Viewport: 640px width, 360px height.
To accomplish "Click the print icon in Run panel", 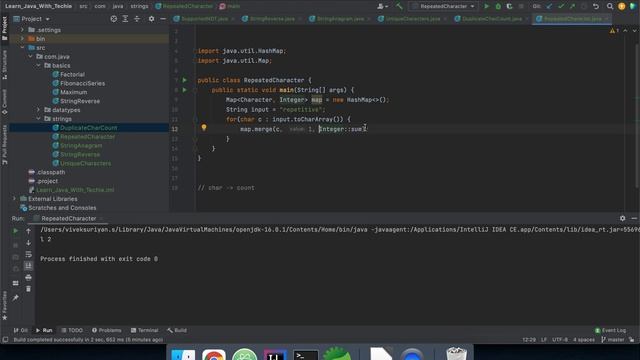I will (28, 278).
